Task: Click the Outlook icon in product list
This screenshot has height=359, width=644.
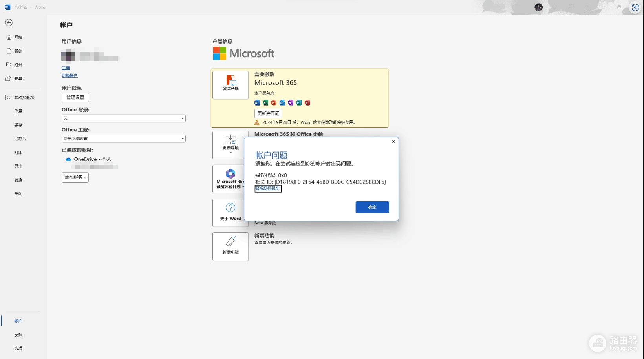Action: (282, 103)
